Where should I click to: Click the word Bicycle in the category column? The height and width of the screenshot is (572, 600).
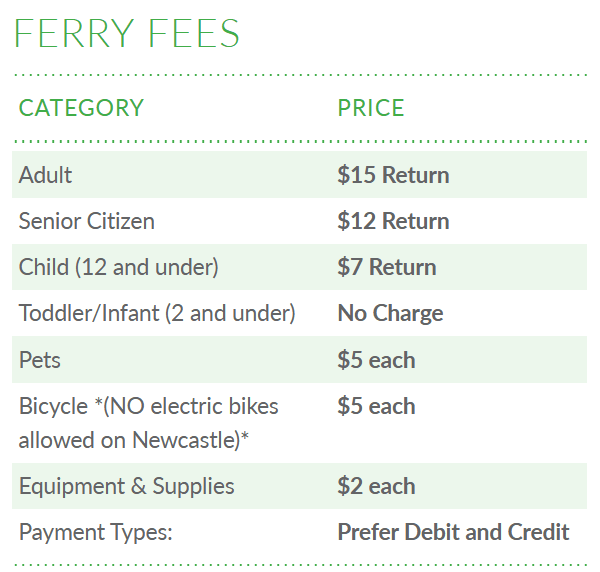(54, 406)
